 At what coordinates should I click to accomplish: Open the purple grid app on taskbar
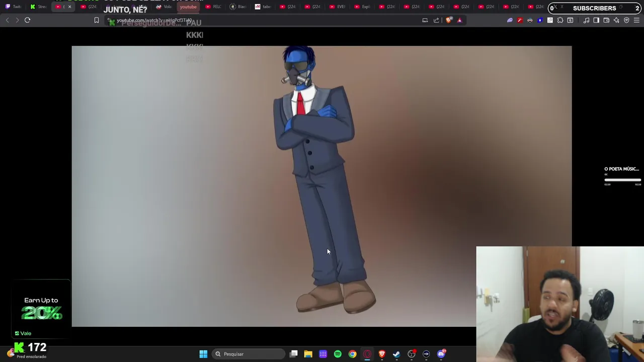(323, 354)
